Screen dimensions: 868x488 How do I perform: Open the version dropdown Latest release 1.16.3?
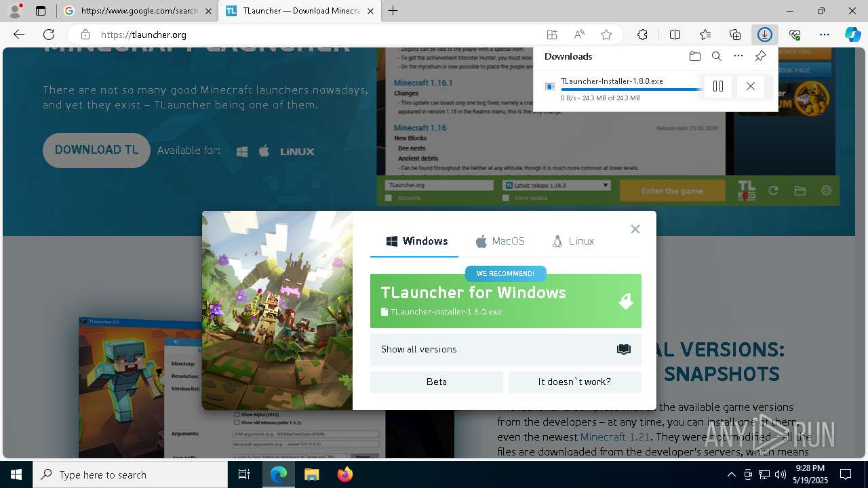click(x=556, y=185)
